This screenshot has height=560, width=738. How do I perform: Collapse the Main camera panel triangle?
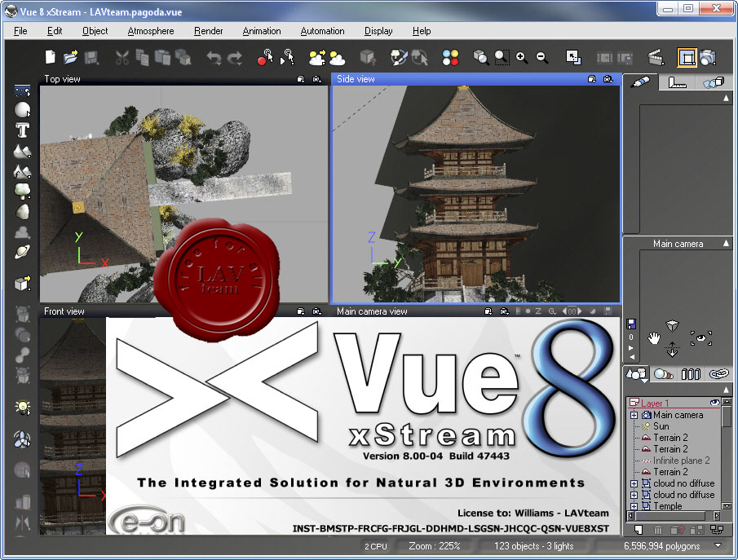tap(727, 243)
